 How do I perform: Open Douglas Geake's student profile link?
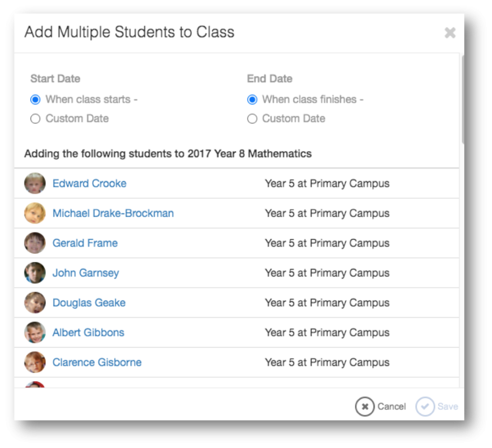tap(89, 302)
